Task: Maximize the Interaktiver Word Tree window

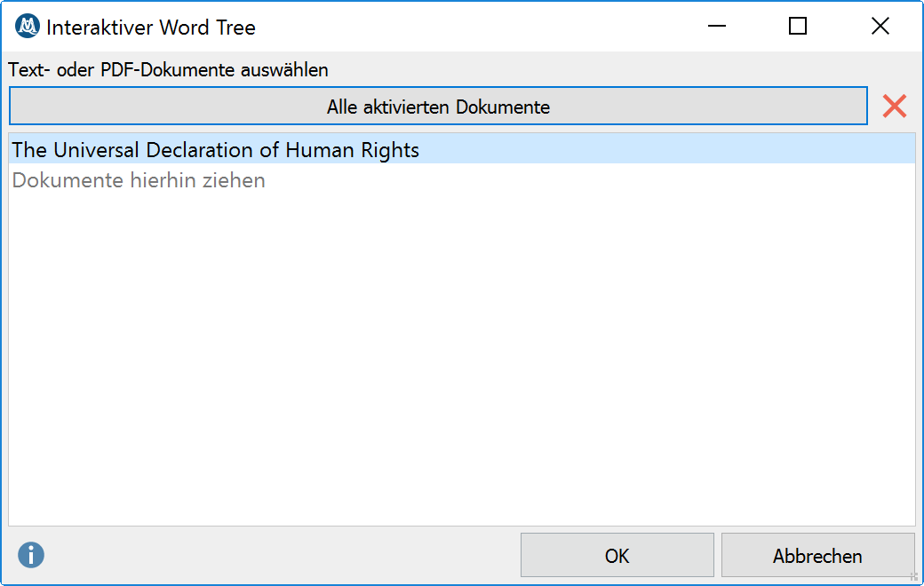Action: [x=797, y=27]
